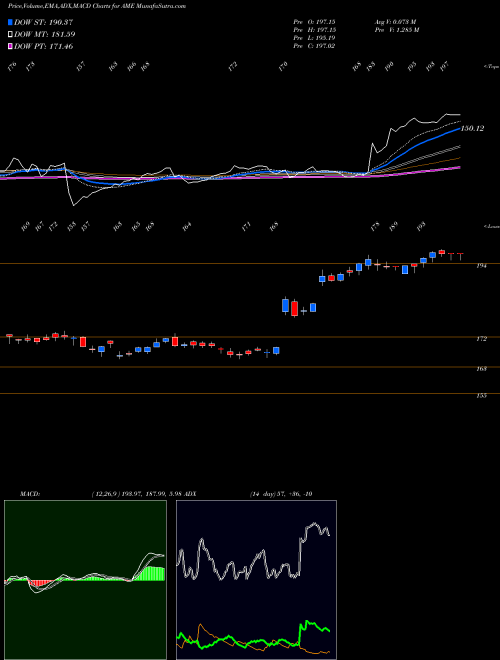This screenshot has height=660, width=500.
Task: Click the 'MACD:' panel heading
Action: coord(30,494)
